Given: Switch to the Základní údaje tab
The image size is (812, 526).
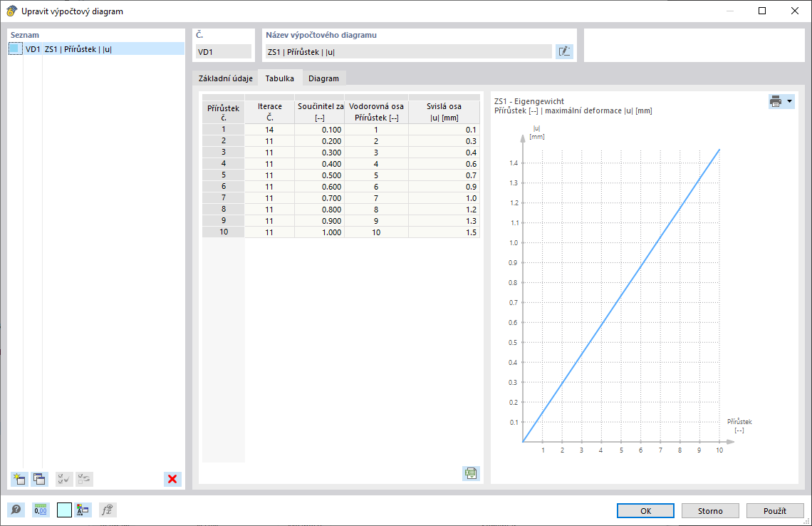Looking at the screenshot, I should point(224,78).
